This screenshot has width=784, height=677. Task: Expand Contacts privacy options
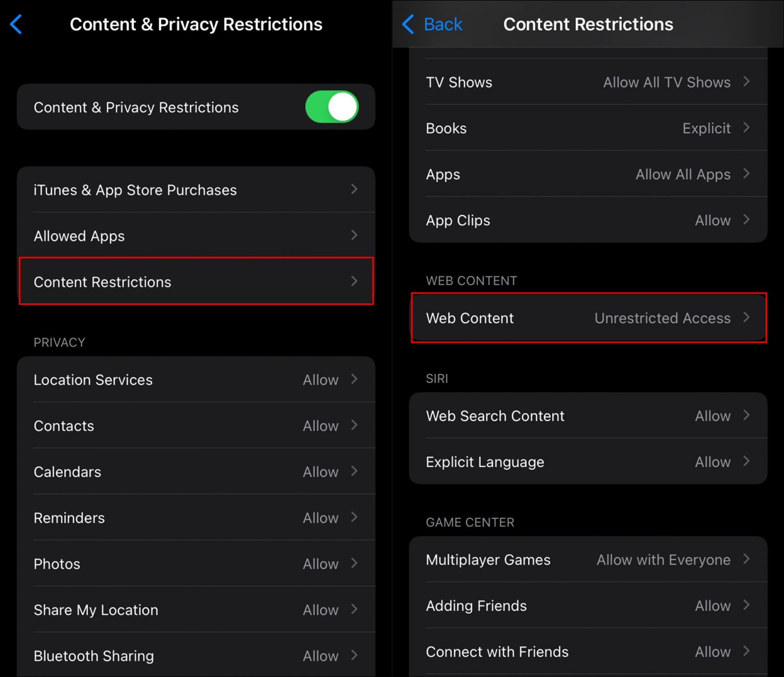click(x=196, y=425)
